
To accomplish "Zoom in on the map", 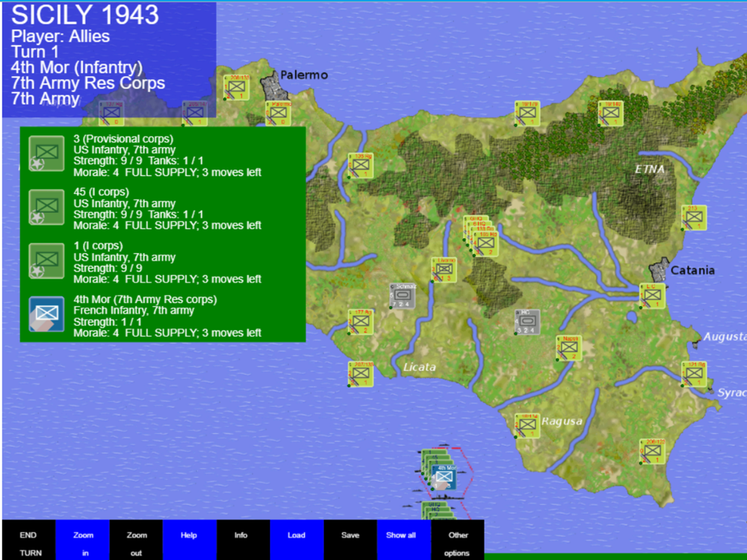I will [x=82, y=544].
